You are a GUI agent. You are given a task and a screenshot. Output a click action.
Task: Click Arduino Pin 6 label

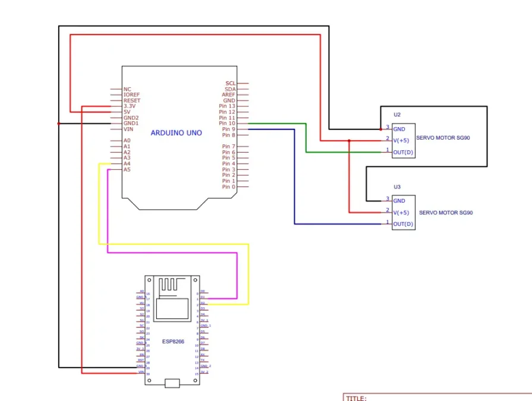229,152
